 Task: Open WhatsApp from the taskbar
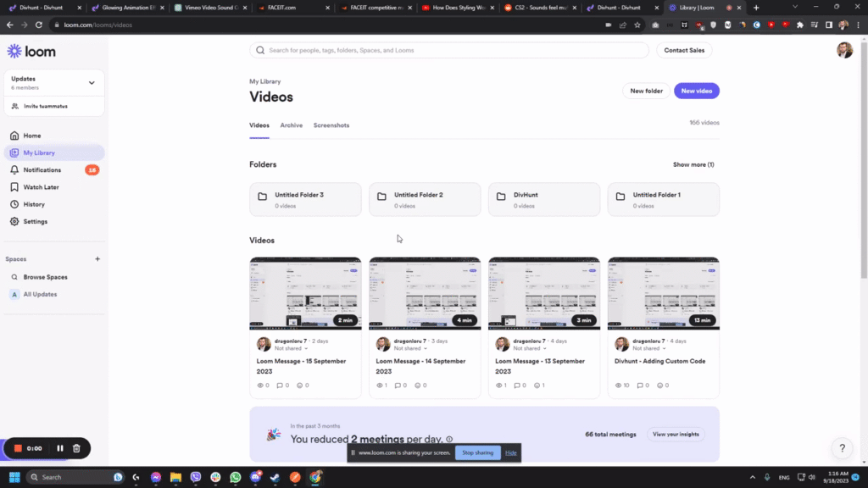(236, 477)
